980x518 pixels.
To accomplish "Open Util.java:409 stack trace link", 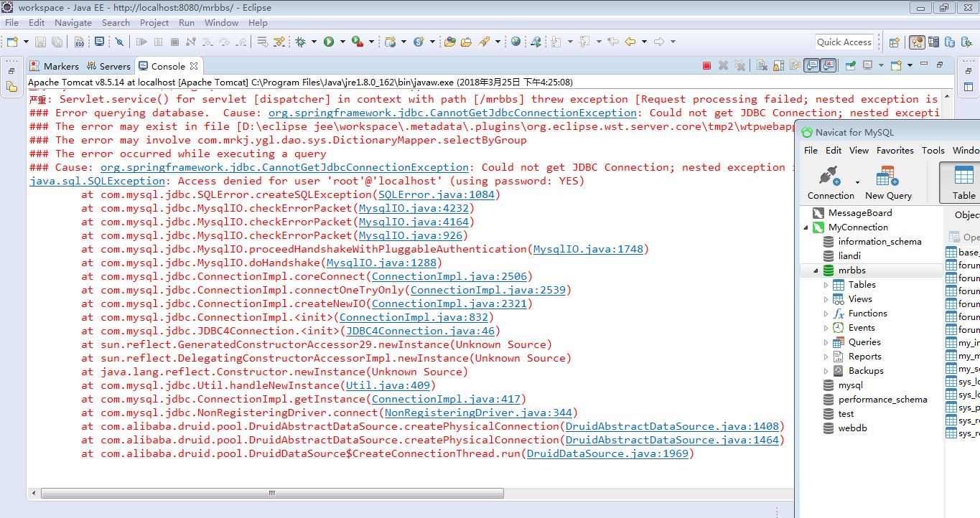I will tap(388, 385).
